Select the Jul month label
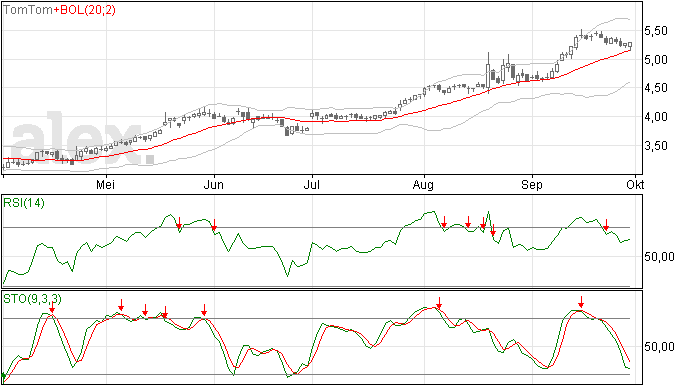This screenshot has height=387, width=690. click(312, 184)
